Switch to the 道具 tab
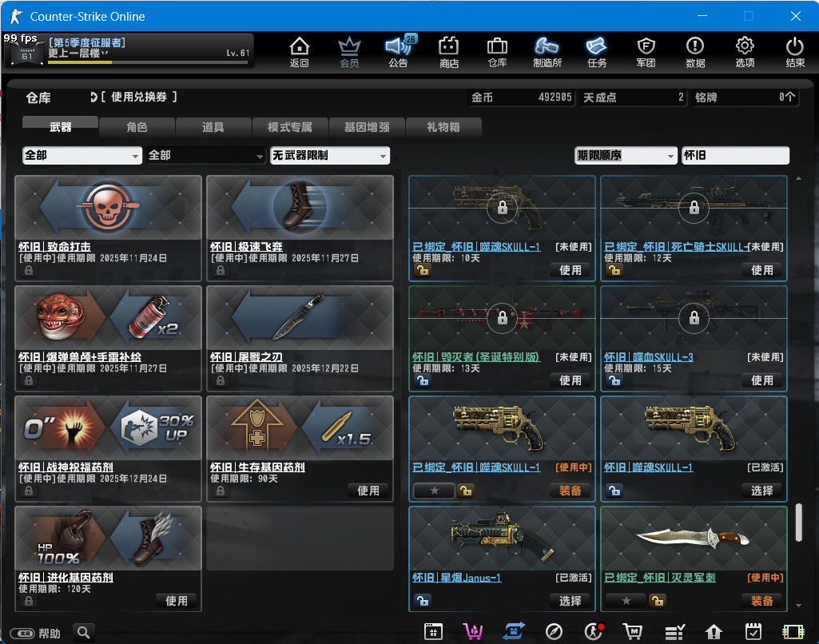 point(213,127)
